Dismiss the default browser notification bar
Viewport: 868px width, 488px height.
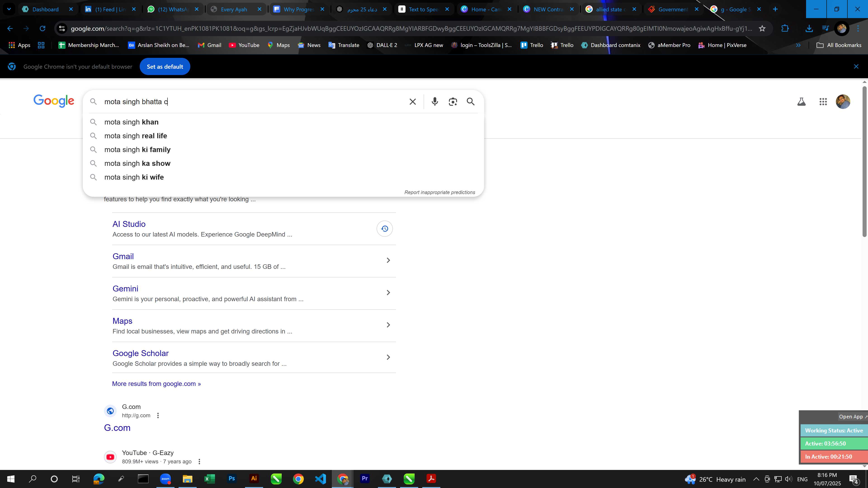click(856, 67)
